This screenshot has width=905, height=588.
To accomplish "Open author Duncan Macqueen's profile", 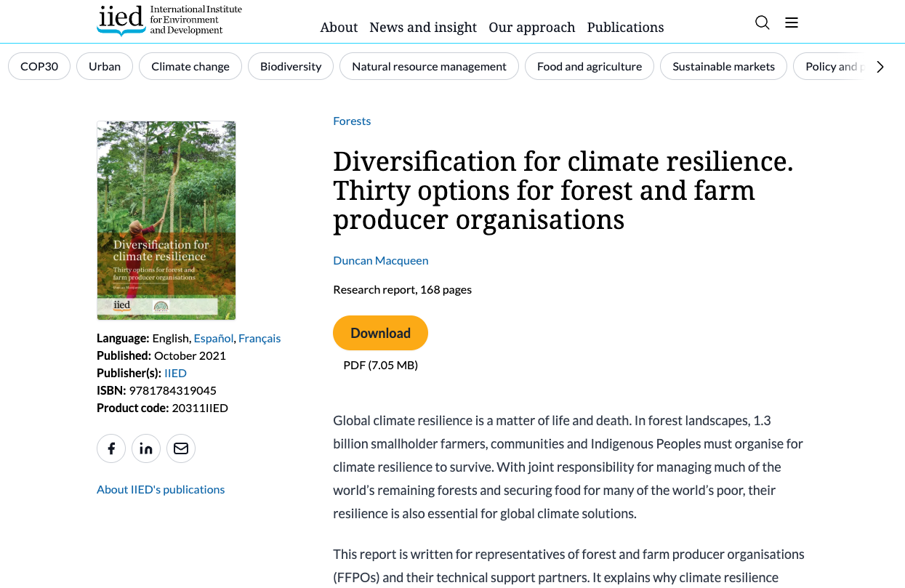I will tap(380, 259).
